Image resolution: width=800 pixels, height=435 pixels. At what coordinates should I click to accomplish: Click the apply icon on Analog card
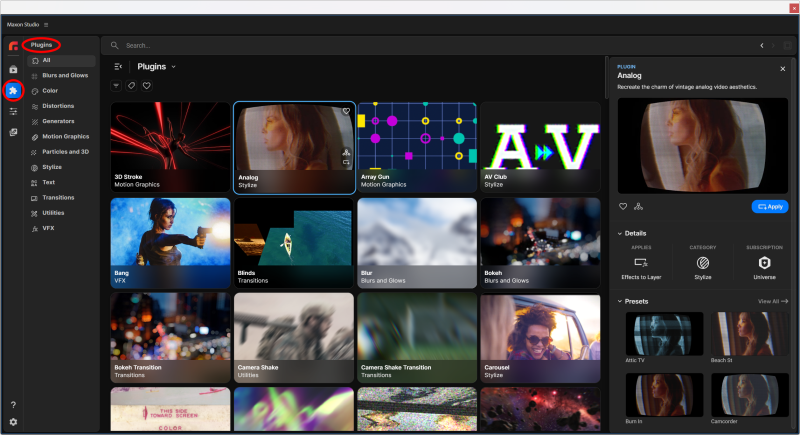click(346, 162)
